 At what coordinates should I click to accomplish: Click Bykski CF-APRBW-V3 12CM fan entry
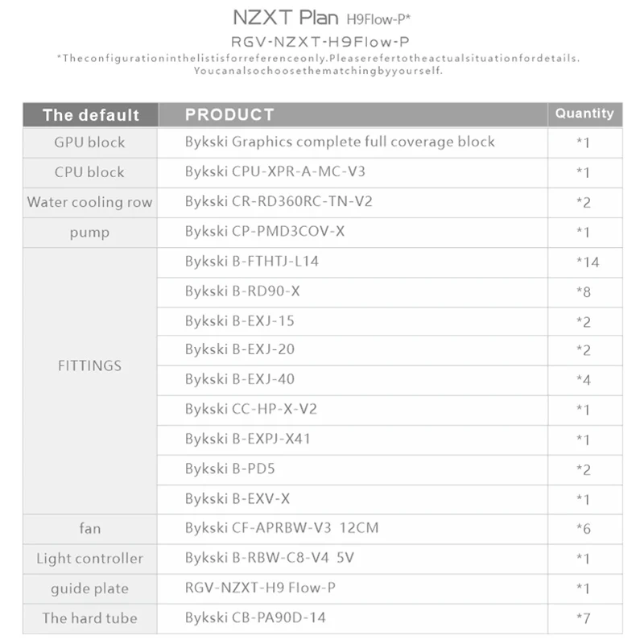click(x=282, y=528)
